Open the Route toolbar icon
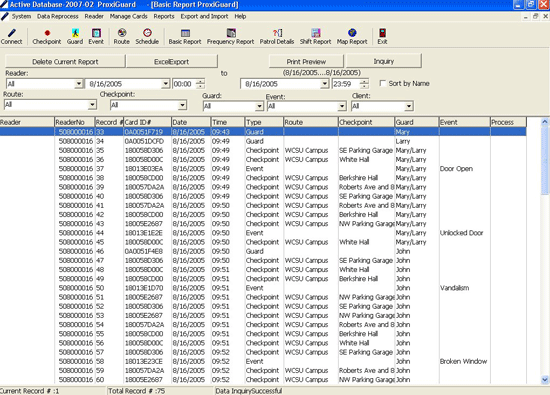The width and height of the screenshot is (550, 395). tap(122, 36)
